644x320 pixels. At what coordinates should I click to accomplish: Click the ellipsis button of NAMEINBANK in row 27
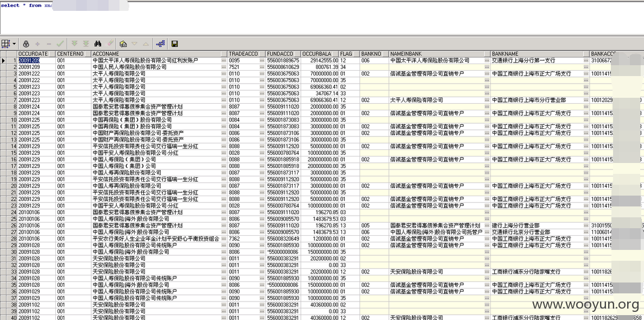487,232
